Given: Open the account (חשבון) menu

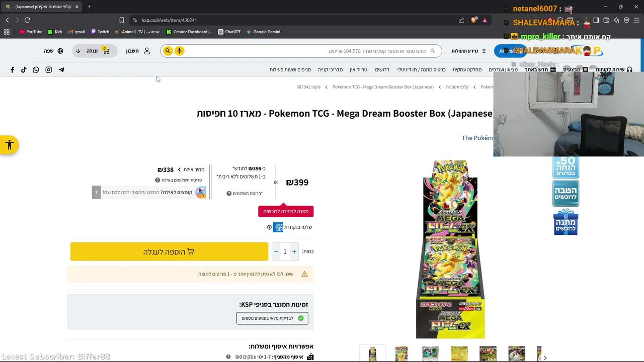Looking at the screenshot, I should (x=138, y=51).
